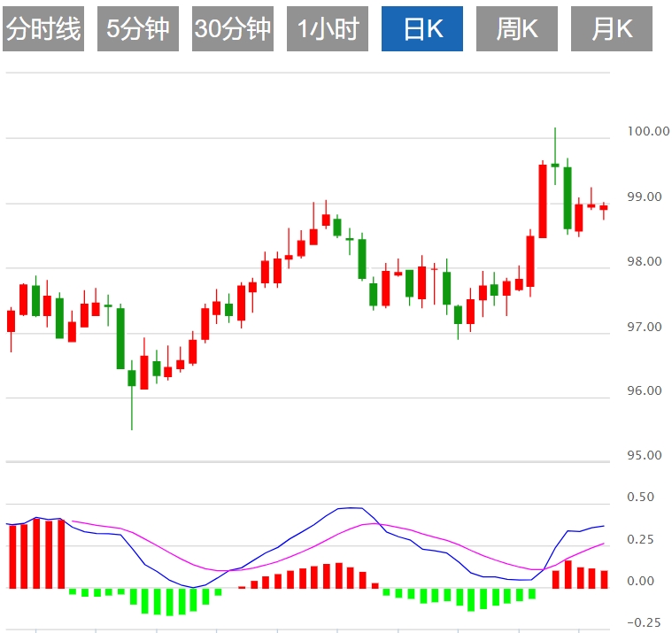Click the 95.00 price axis label

[x=645, y=455]
